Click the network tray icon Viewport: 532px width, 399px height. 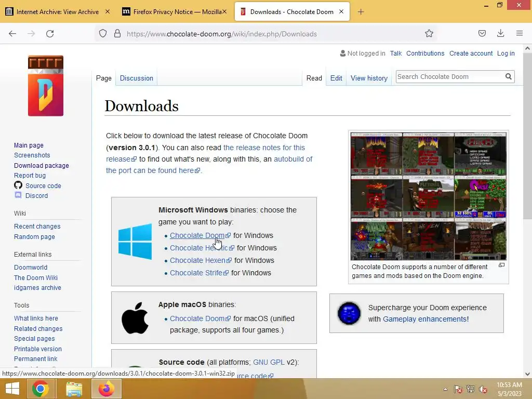[471, 389]
